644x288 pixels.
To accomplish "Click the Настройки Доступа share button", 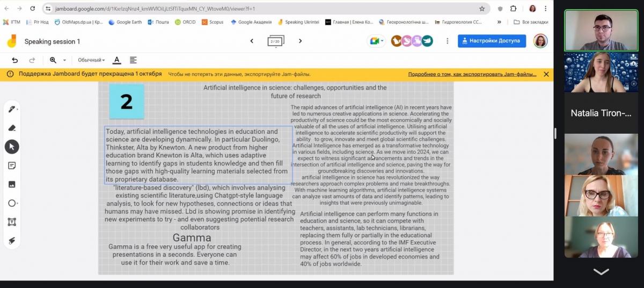I will [x=492, y=41].
